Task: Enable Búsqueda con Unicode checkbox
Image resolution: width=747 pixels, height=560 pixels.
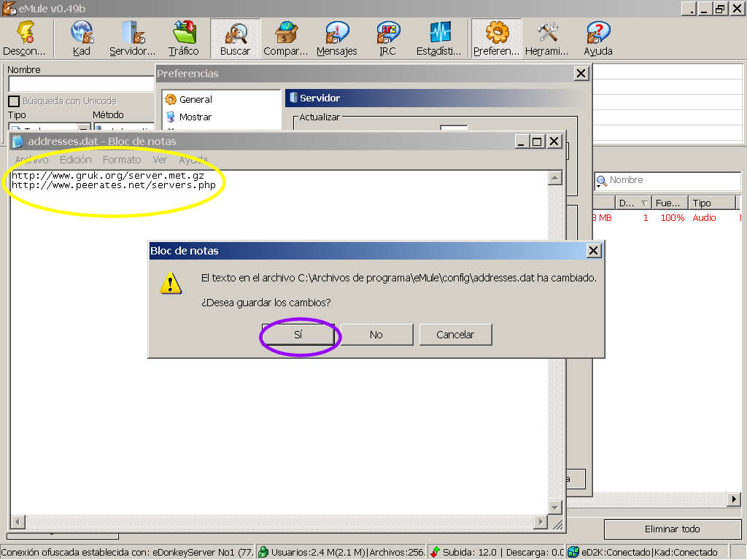Action: pyautogui.click(x=13, y=101)
